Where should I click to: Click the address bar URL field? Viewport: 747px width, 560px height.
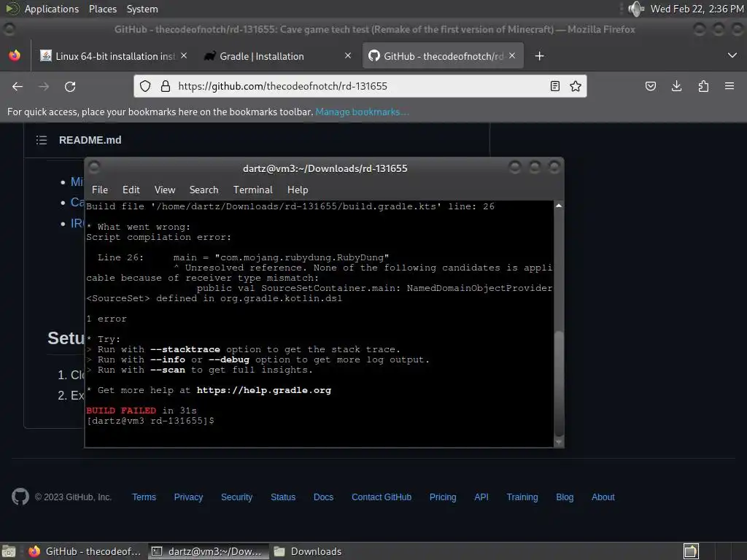(360, 86)
